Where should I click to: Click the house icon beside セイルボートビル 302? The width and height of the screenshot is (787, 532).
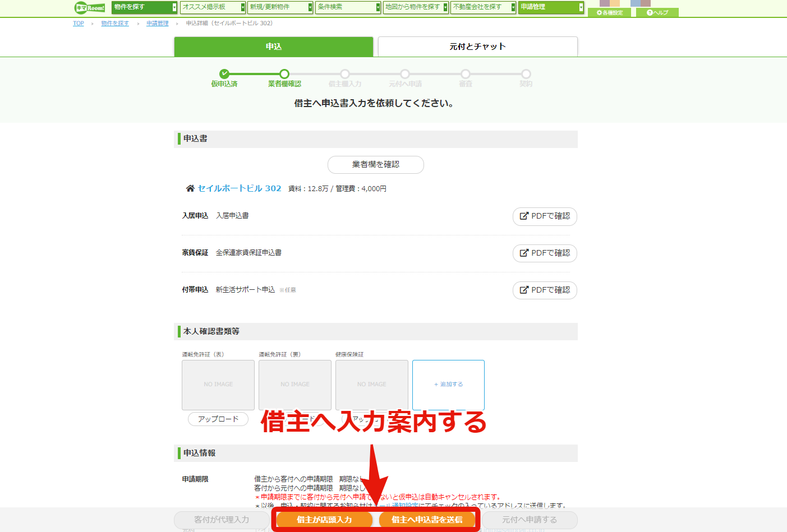(190, 188)
